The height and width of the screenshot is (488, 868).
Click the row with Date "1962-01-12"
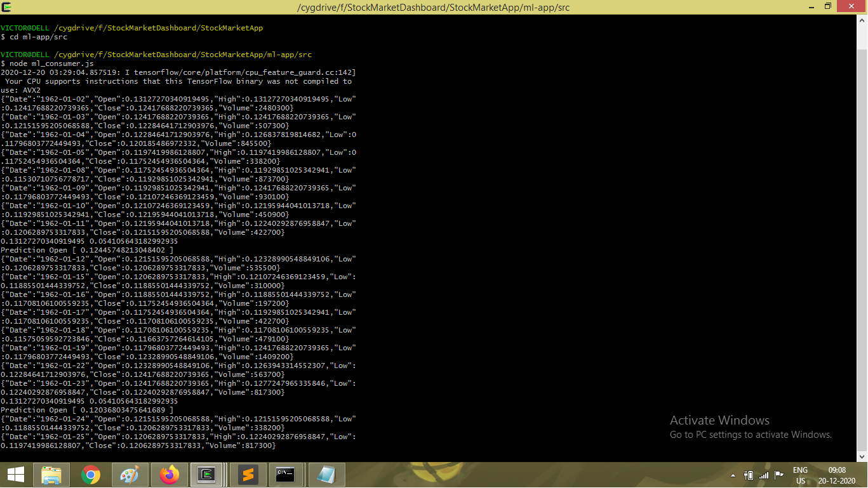click(178, 263)
